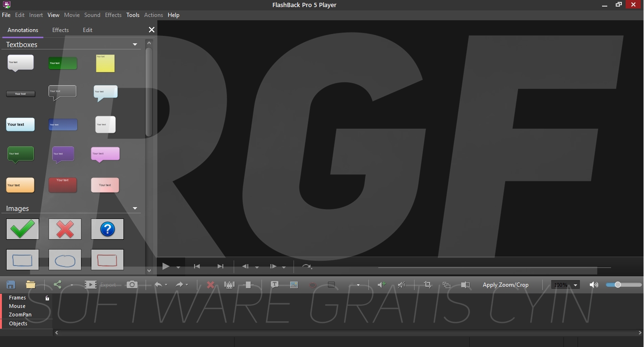
Task: Click the Redo arrow icon
Action: (179, 284)
